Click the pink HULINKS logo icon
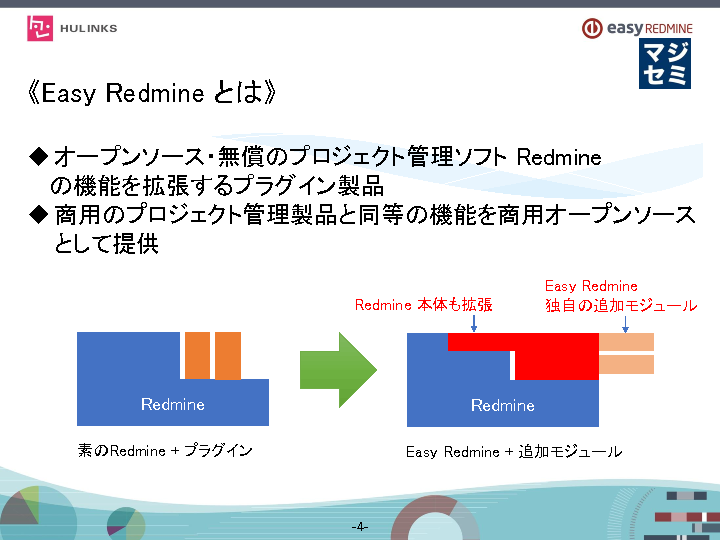The height and width of the screenshot is (540, 720). 41,28
